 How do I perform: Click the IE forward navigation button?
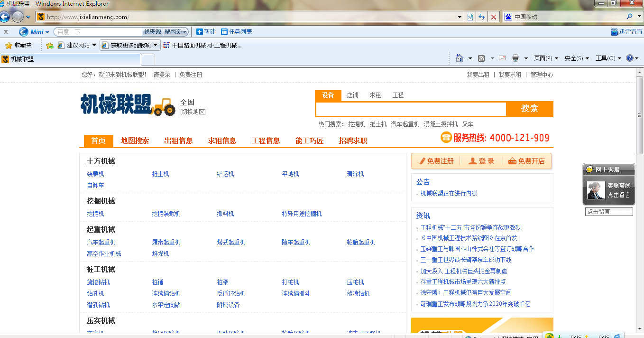point(18,17)
